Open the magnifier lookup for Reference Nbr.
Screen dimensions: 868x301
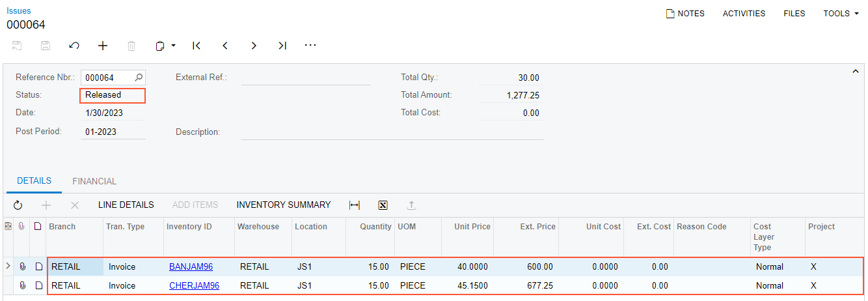coord(139,78)
